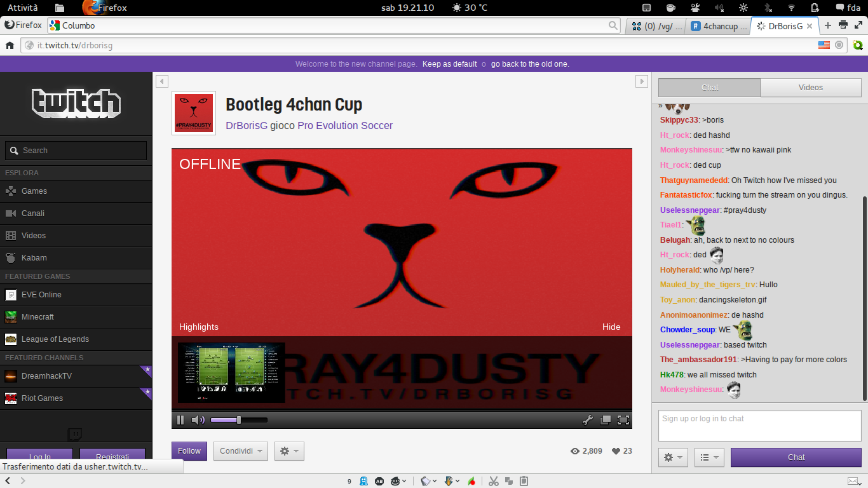Open the highlight video thumbnail
Screen dimensions: 868x488
[231, 373]
